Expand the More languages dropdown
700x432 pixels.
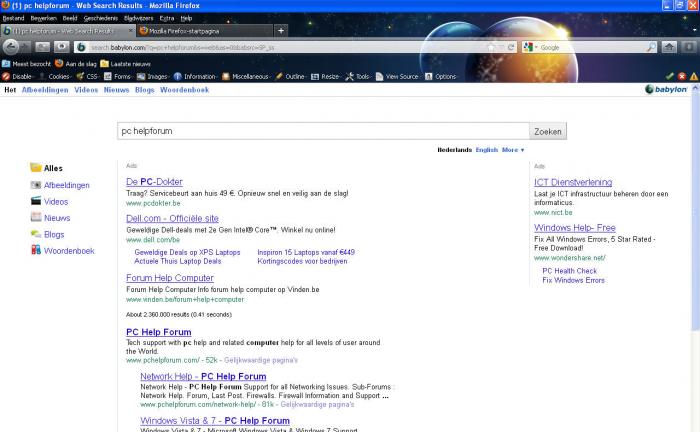pos(513,150)
